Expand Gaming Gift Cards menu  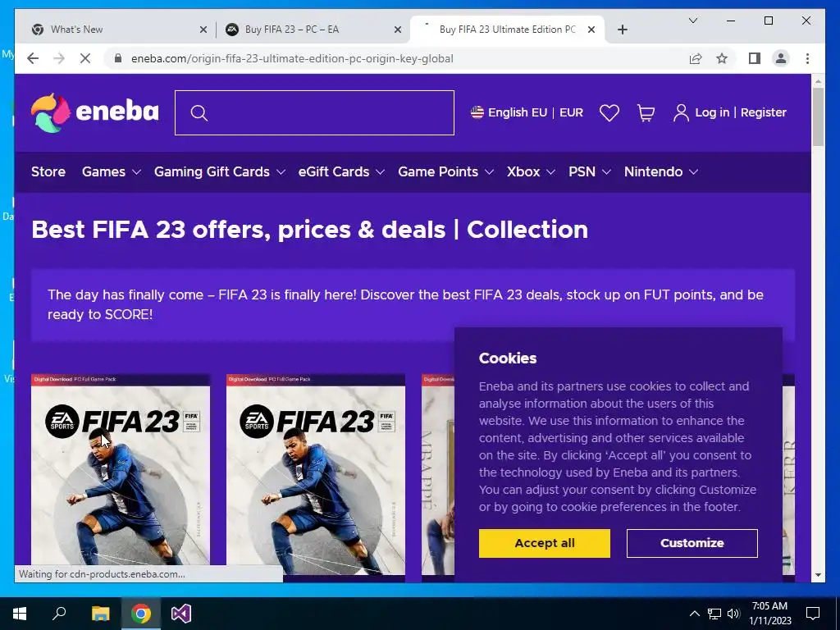coord(220,172)
